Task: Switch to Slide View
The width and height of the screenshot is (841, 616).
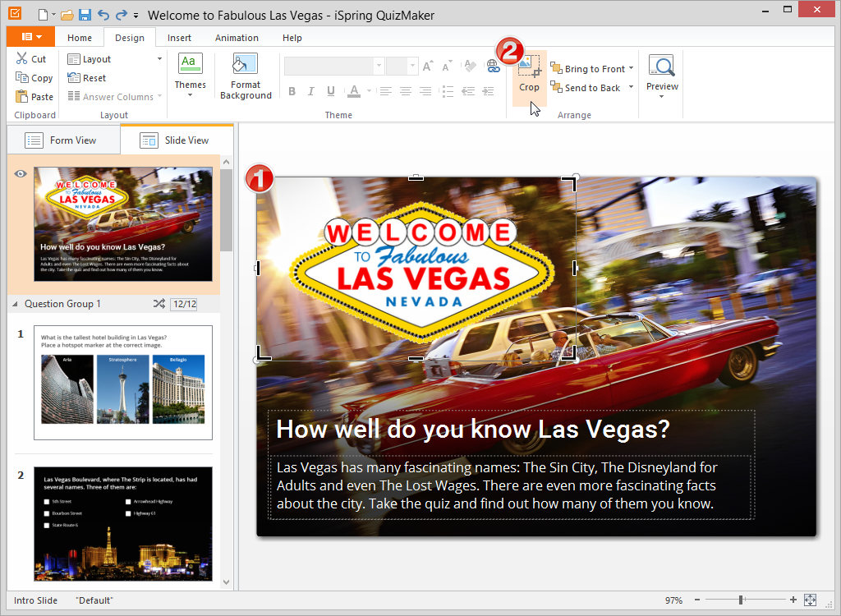Action: [176, 140]
